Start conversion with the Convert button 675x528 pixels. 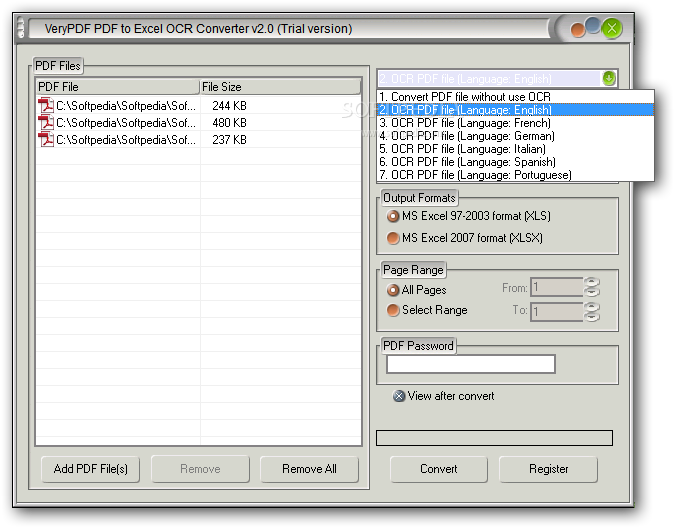point(439,469)
